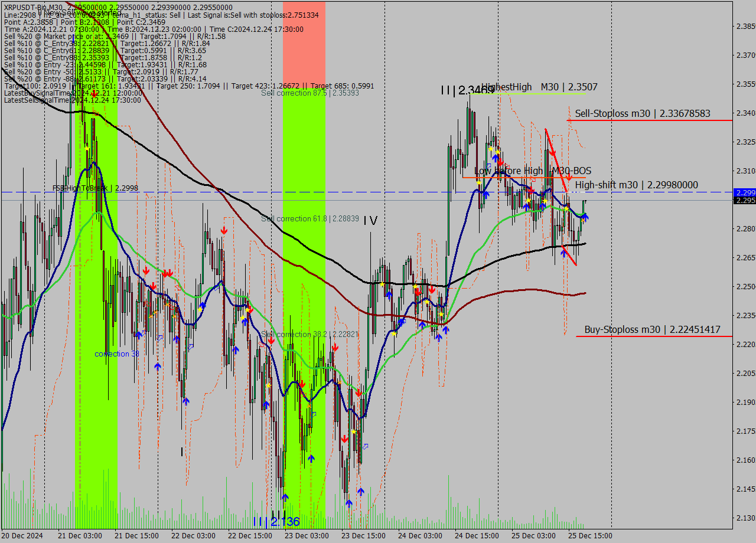756x543 pixels.
Task: Click the '25 Dec 15:00' time label
Action: [x=590, y=536]
